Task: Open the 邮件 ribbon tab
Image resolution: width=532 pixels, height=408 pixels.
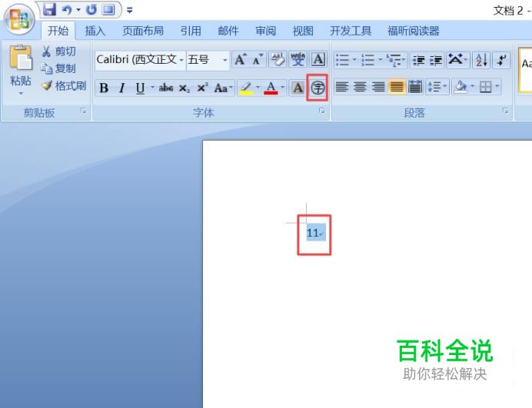Action: pyautogui.click(x=228, y=31)
